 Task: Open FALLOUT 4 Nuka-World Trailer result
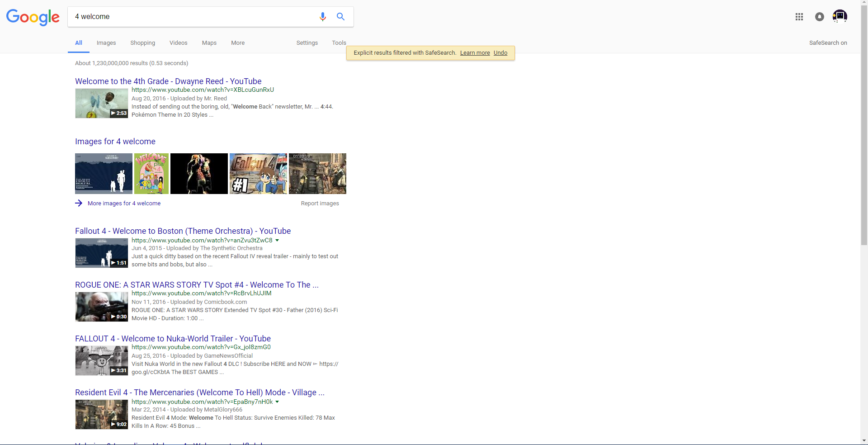pos(173,339)
